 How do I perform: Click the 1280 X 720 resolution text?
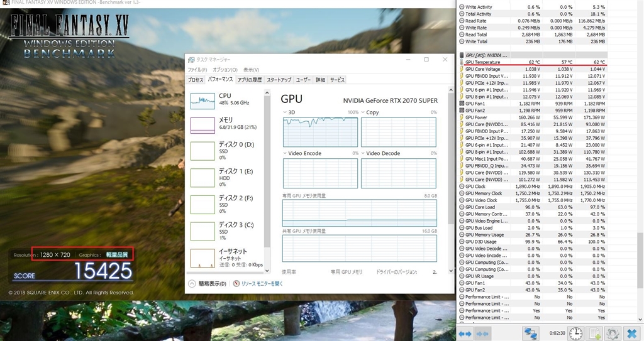[55, 255]
